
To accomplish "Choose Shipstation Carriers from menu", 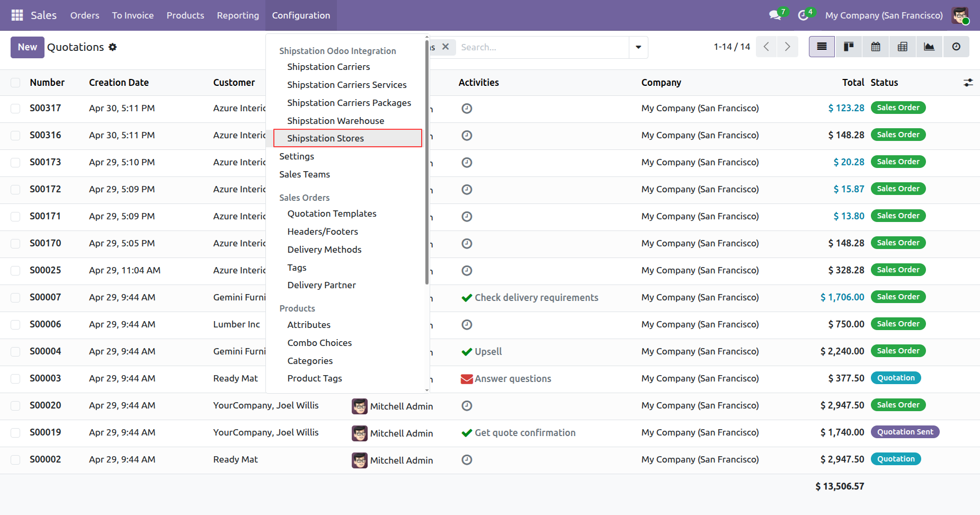I will [328, 67].
